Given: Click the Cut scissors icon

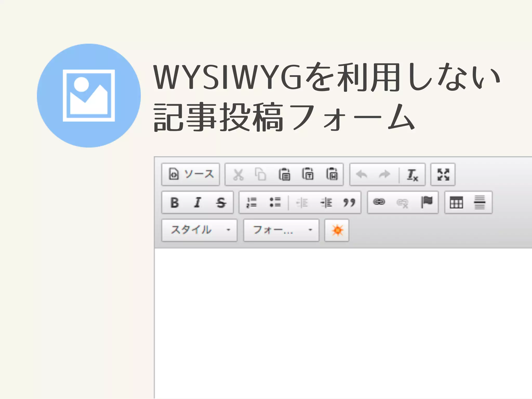Looking at the screenshot, I should (238, 175).
